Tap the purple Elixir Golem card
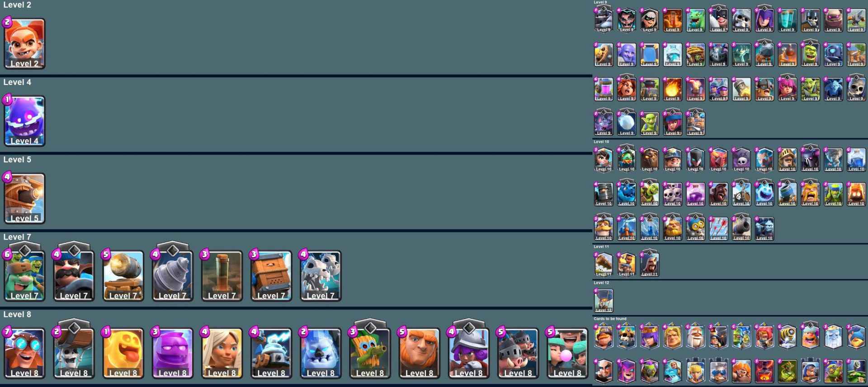 [173, 353]
